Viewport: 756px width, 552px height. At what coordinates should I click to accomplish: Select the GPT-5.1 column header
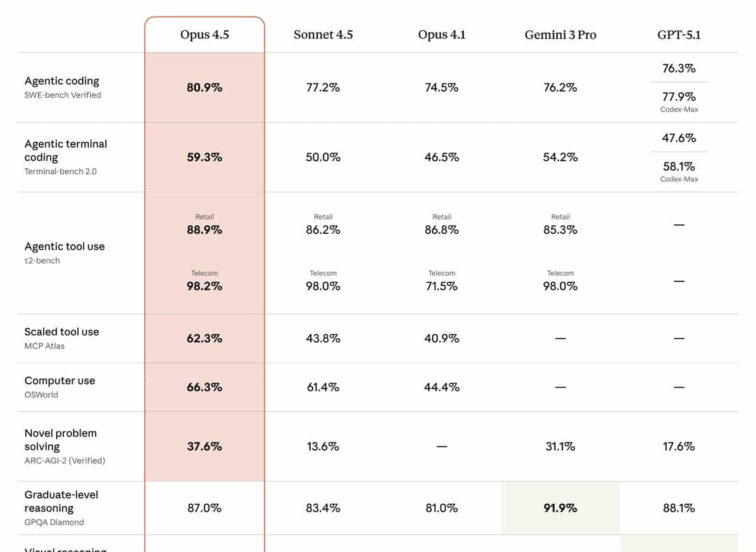tap(679, 35)
